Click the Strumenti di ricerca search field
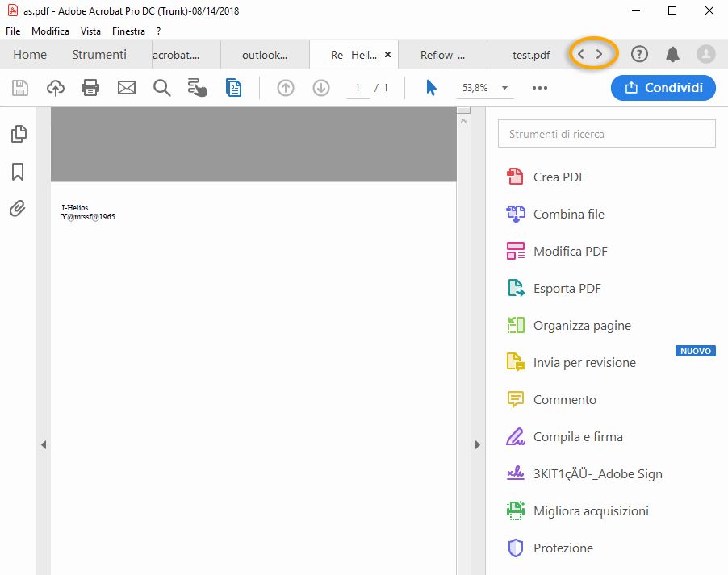728x575 pixels. (606, 133)
